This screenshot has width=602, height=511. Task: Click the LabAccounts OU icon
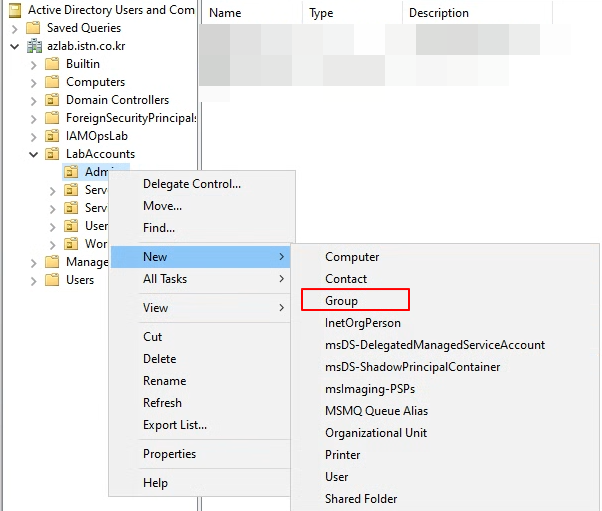(x=52, y=154)
